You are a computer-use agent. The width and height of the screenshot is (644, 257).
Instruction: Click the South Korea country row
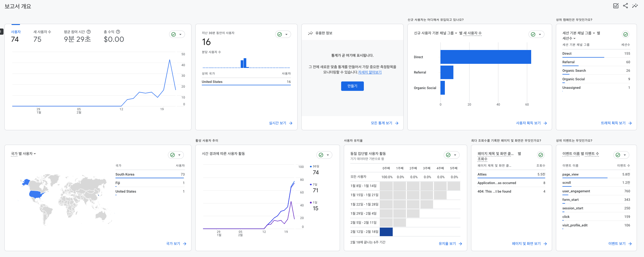[150, 174]
